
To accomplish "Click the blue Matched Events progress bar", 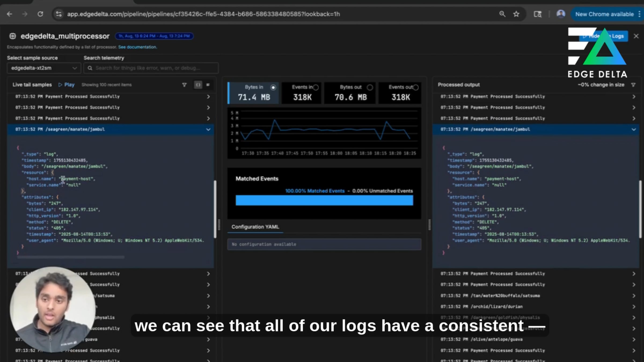I will point(324,200).
